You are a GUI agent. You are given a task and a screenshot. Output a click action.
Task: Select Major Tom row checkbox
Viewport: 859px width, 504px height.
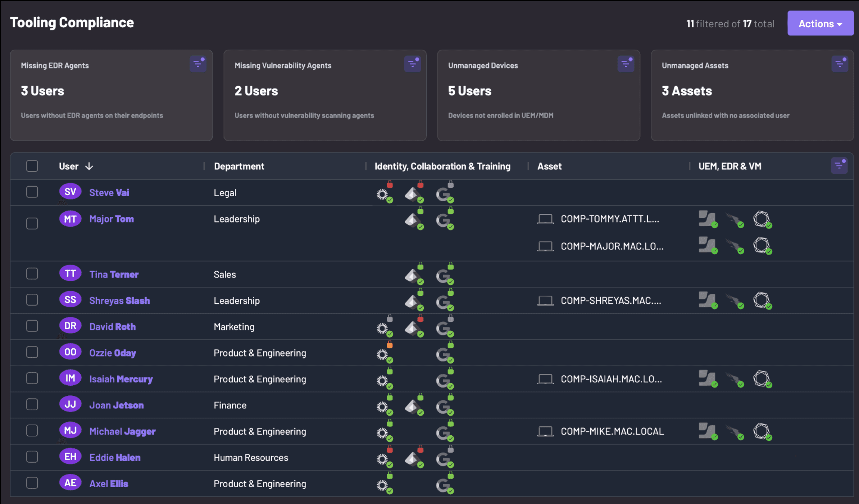click(x=32, y=223)
